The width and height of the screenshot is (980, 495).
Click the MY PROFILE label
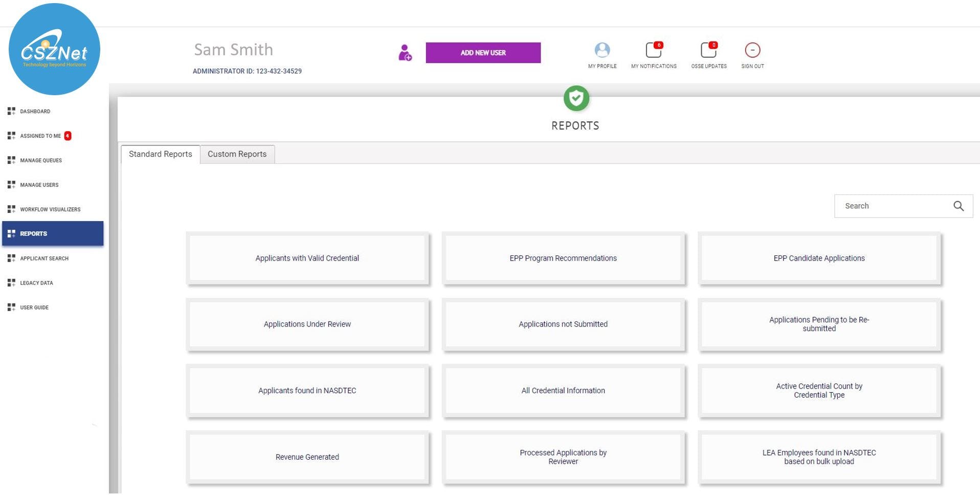click(x=602, y=66)
